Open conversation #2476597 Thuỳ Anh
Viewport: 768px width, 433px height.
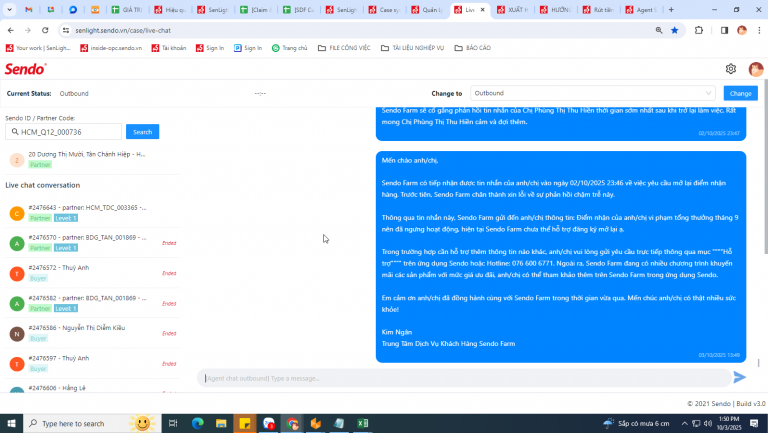coord(92,363)
